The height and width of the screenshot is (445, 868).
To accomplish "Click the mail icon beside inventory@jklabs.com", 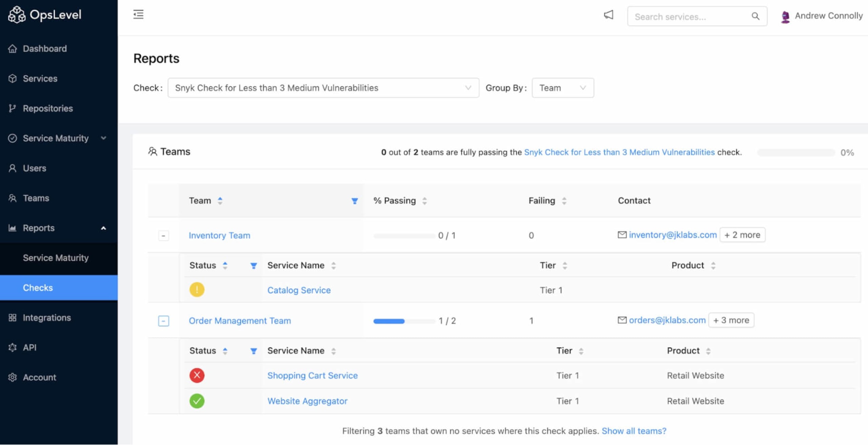I will tap(622, 235).
